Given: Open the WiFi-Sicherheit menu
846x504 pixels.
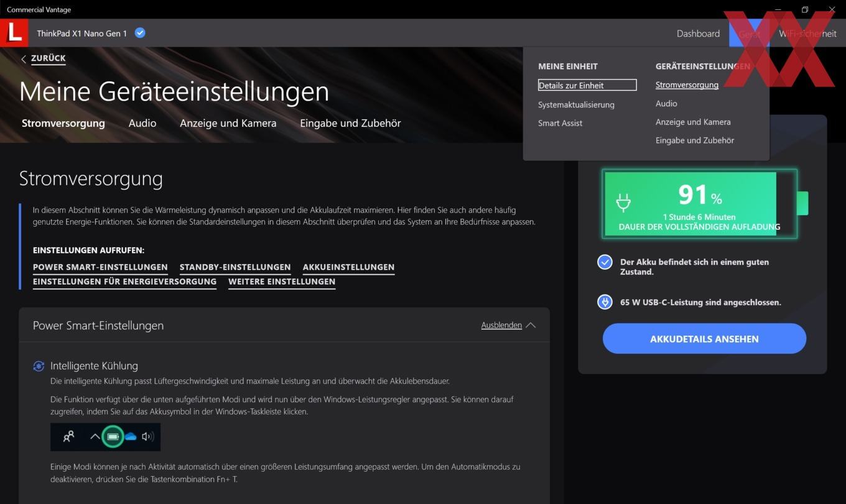Looking at the screenshot, I should [x=807, y=34].
